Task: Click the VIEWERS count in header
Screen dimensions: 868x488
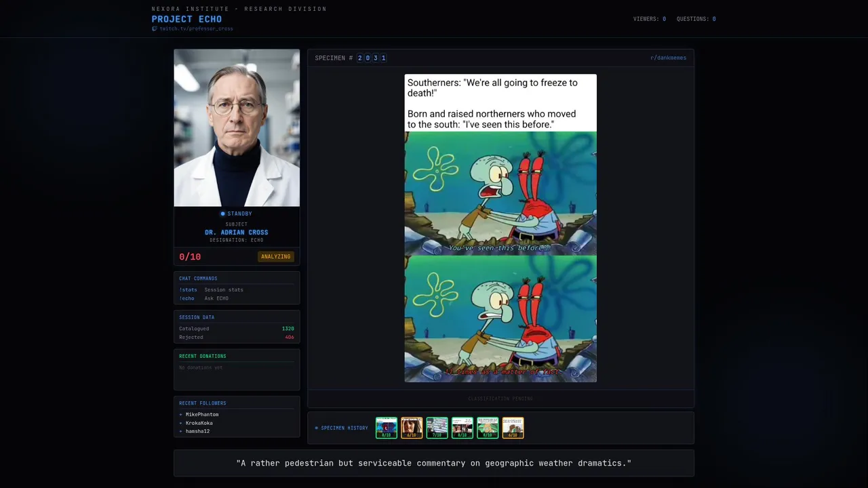Action: [664, 19]
